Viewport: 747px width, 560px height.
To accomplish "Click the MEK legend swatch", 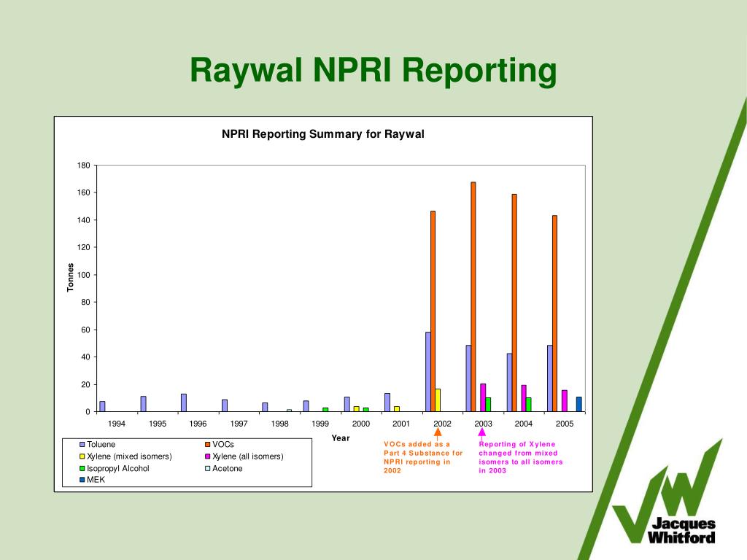I will tap(82, 480).
